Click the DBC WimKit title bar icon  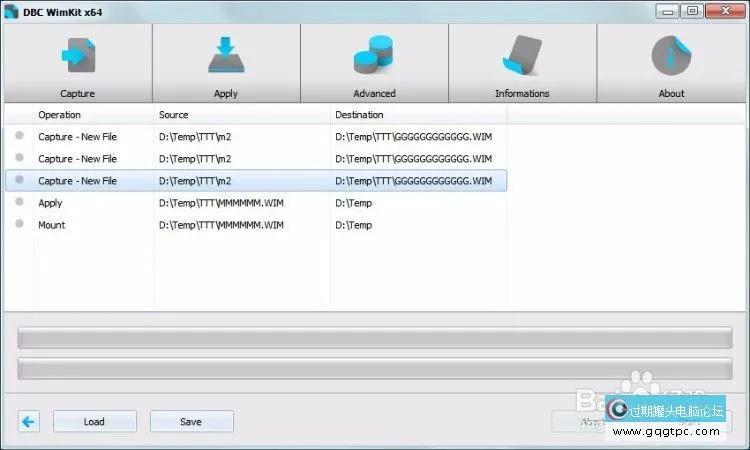[x=11, y=11]
